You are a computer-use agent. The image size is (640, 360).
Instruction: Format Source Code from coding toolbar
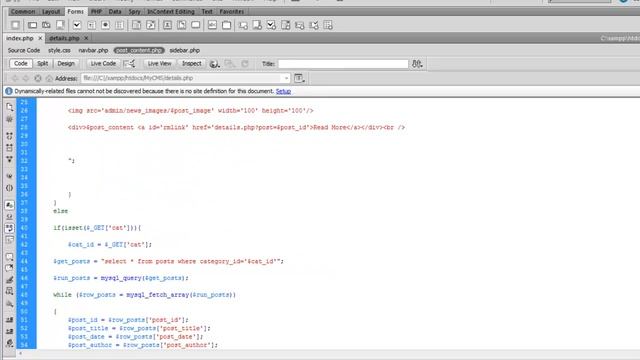click(x=9, y=343)
